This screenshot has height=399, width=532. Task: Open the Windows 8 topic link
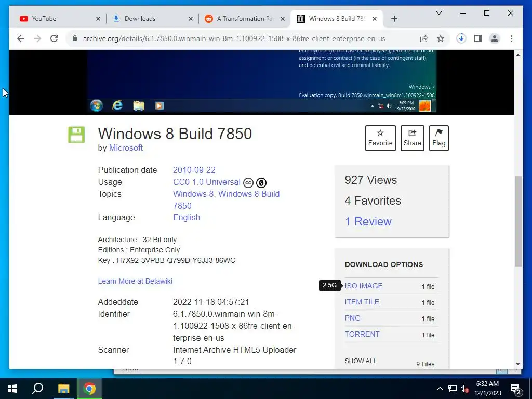coord(193,194)
